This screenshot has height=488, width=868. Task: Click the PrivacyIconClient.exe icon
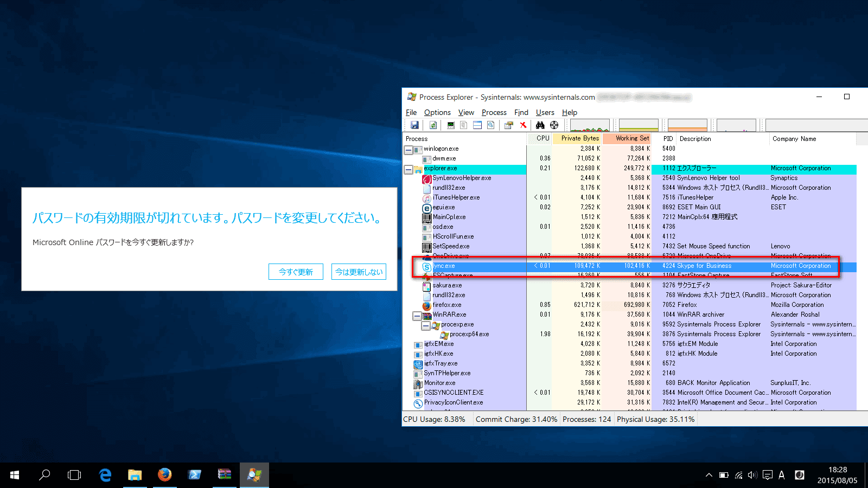click(x=418, y=403)
